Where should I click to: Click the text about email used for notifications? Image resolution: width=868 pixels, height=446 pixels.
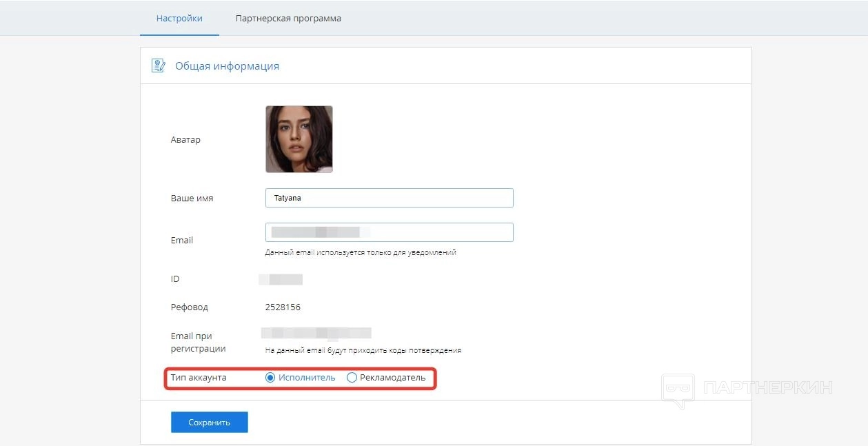tap(361, 252)
